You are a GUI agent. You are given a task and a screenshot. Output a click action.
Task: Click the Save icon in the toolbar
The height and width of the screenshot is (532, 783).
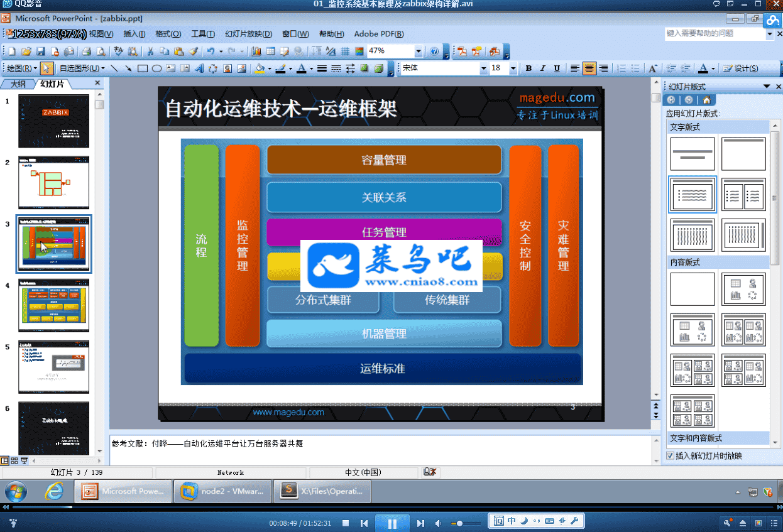(x=40, y=52)
